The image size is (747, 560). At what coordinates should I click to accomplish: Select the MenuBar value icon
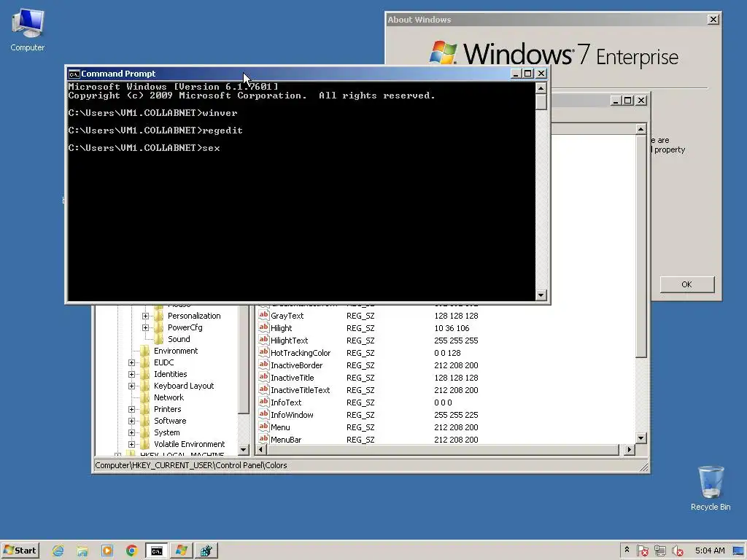click(x=263, y=438)
